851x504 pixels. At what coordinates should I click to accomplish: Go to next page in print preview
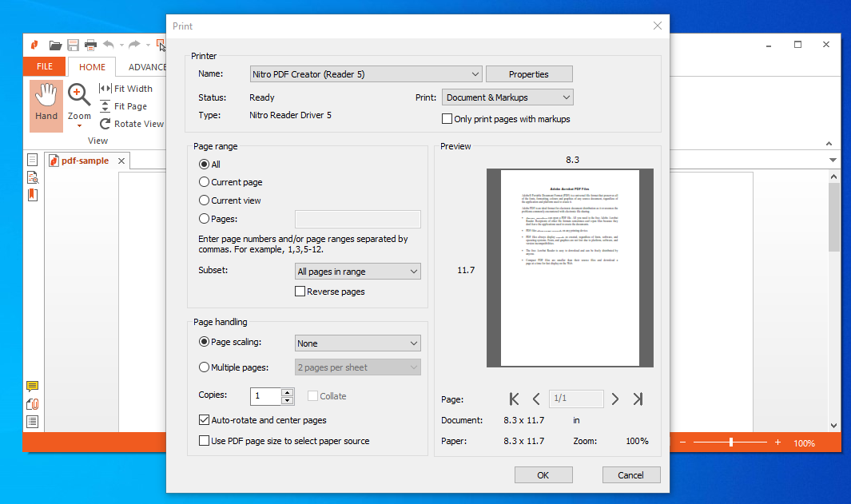615,399
